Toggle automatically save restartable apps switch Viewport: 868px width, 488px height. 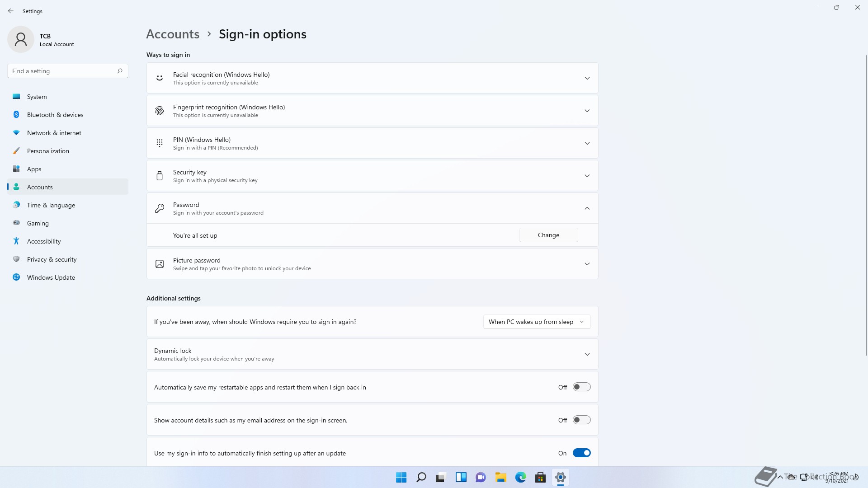(x=582, y=387)
